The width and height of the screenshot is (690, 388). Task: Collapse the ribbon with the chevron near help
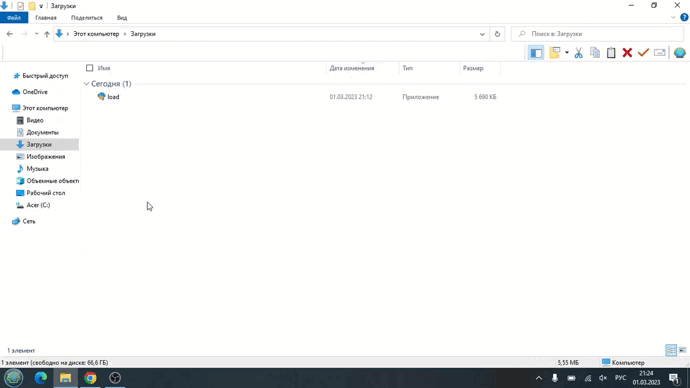click(673, 18)
